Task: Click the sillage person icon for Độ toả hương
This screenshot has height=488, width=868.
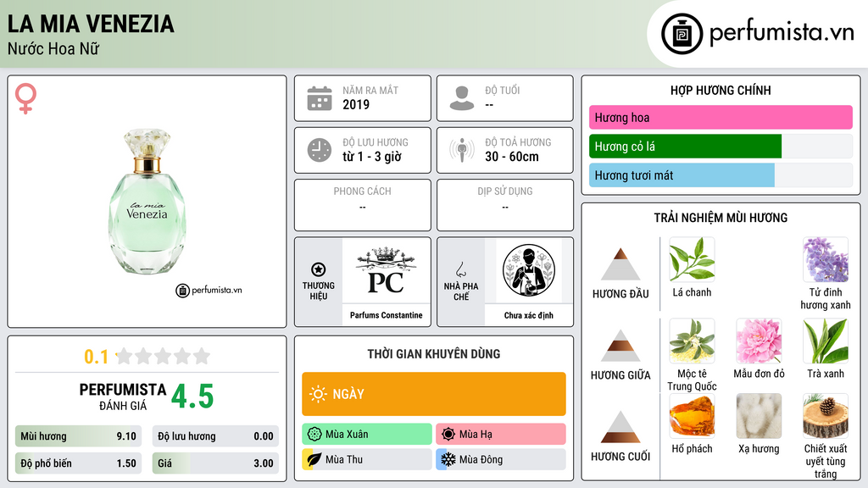Action: coord(462,150)
